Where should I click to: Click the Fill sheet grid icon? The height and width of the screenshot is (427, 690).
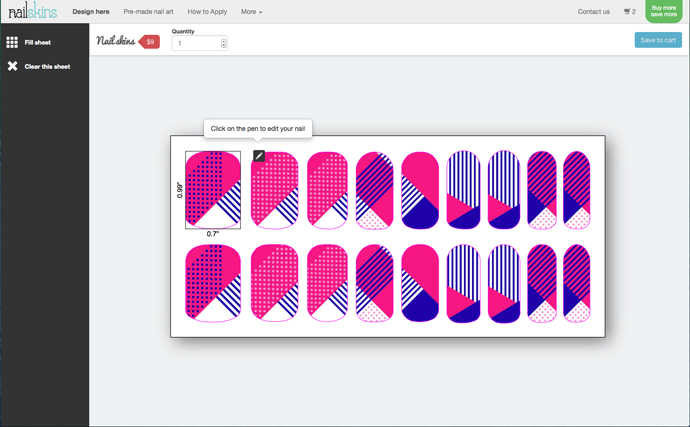[x=12, y=42]
